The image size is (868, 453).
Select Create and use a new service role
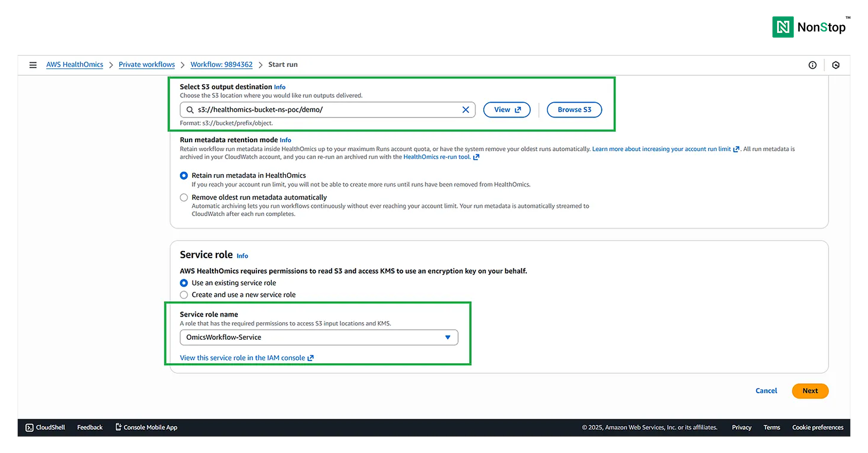click(184, 295)
